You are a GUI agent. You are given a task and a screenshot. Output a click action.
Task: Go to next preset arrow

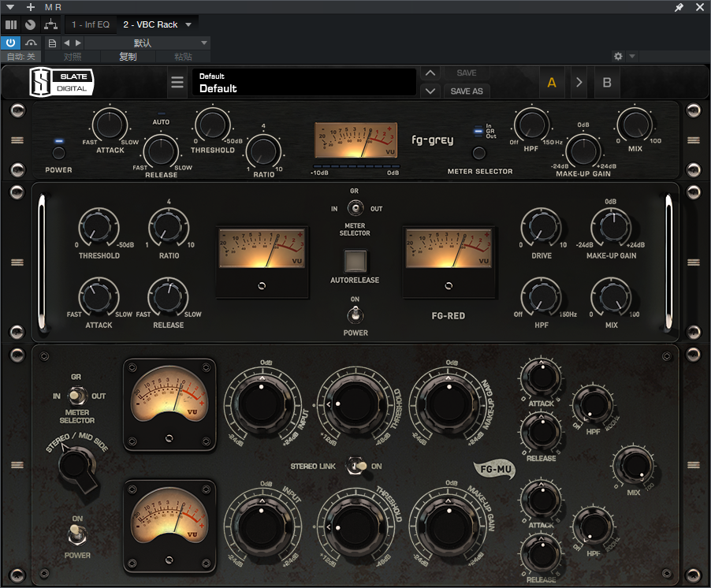pyautogui.click(x=78, y=43)
